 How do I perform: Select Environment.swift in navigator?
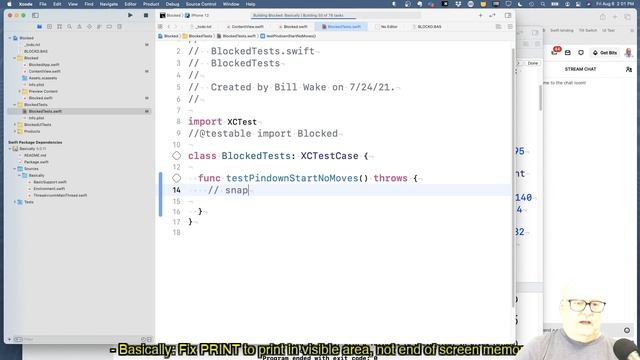pyautogui.click(x=49, y=189)
